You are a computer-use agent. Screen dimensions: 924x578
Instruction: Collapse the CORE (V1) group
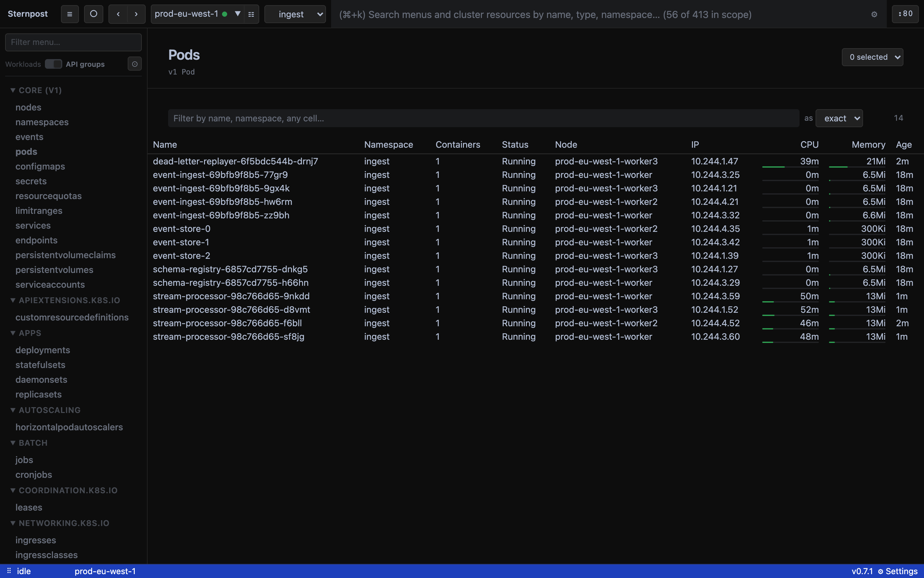[x=36, y=90]
